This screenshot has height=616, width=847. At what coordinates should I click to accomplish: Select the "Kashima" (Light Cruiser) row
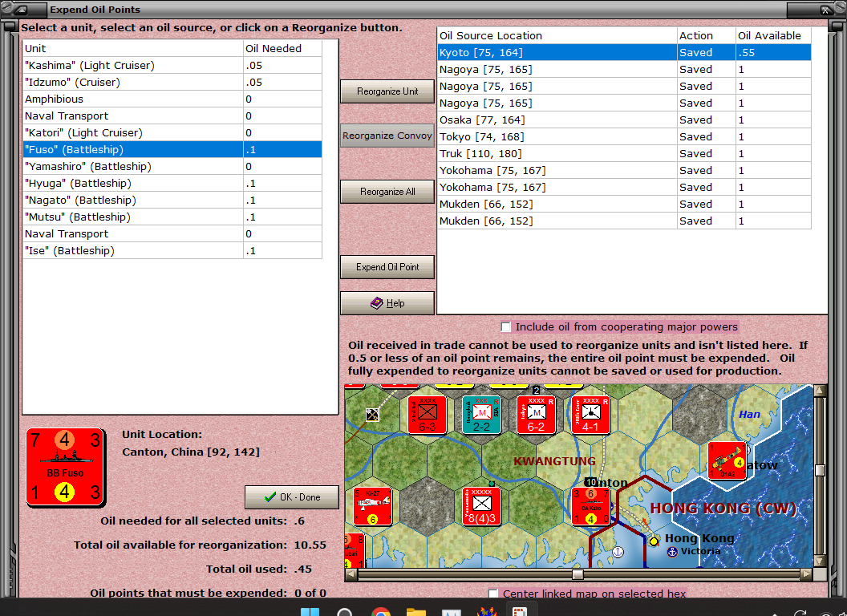tap(172, 66)
